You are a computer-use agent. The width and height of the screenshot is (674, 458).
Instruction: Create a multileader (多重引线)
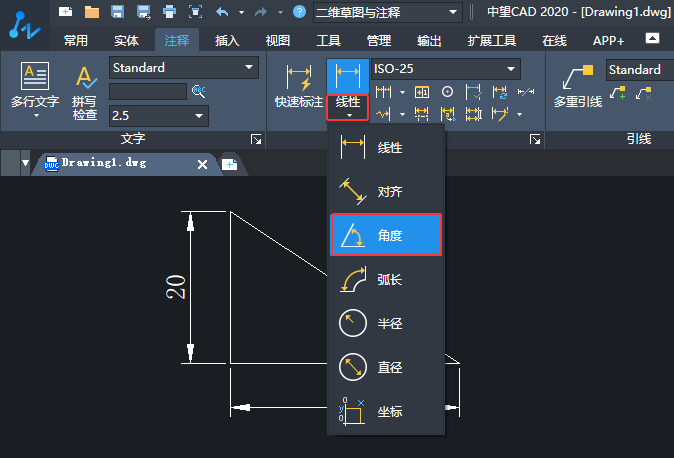tap(578, 86)
